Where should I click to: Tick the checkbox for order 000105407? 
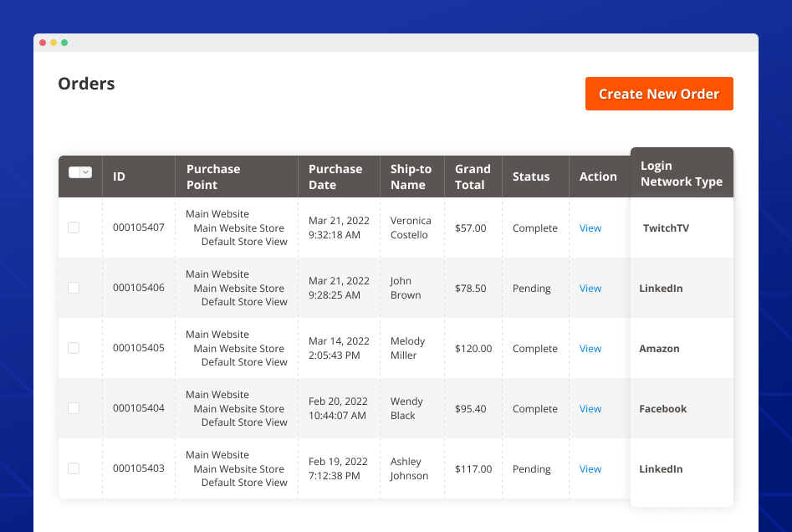(x=74, y=228)
